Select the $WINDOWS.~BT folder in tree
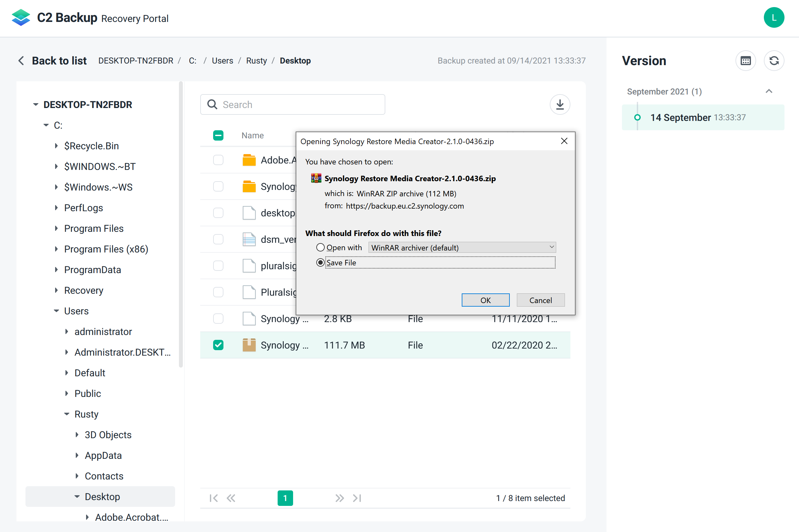Screen dimensions: 799x532 coord(100,167)
